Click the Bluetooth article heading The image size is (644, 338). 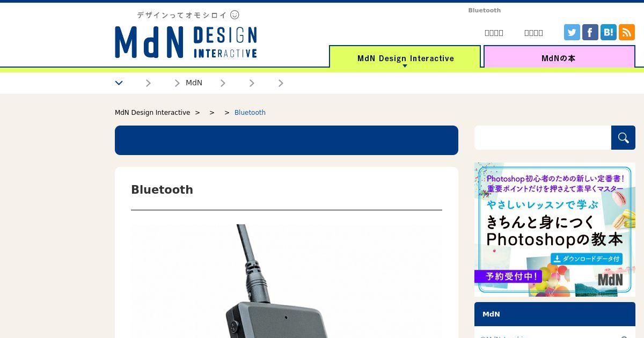162,190
